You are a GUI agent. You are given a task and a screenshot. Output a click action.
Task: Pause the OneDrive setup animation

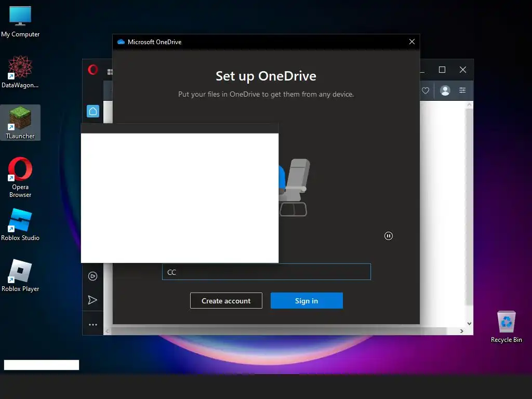point(389,236)
